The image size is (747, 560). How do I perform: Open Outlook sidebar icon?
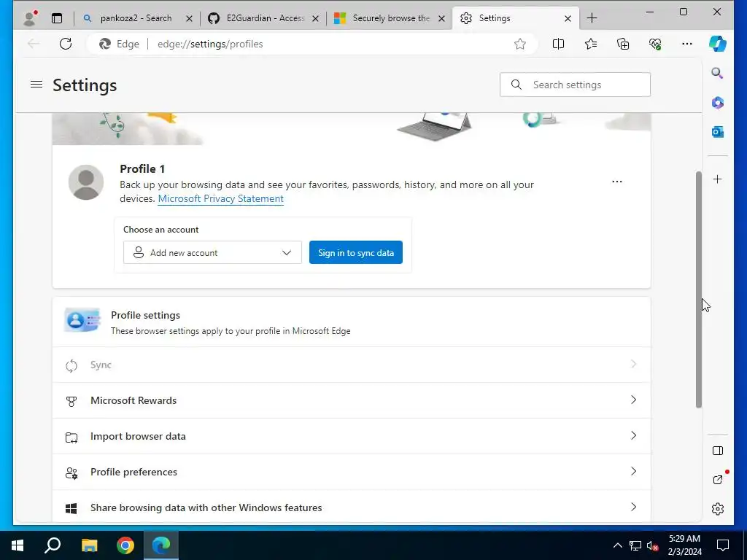[x=718, y=132]
